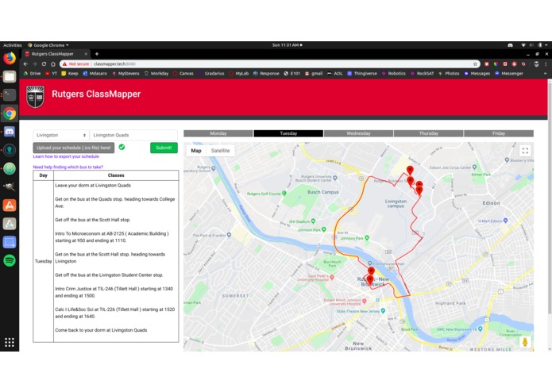The width and height of the screenshot is (552, 392).
Task: Click the clock in the top bar
Action: click(286, 45)
